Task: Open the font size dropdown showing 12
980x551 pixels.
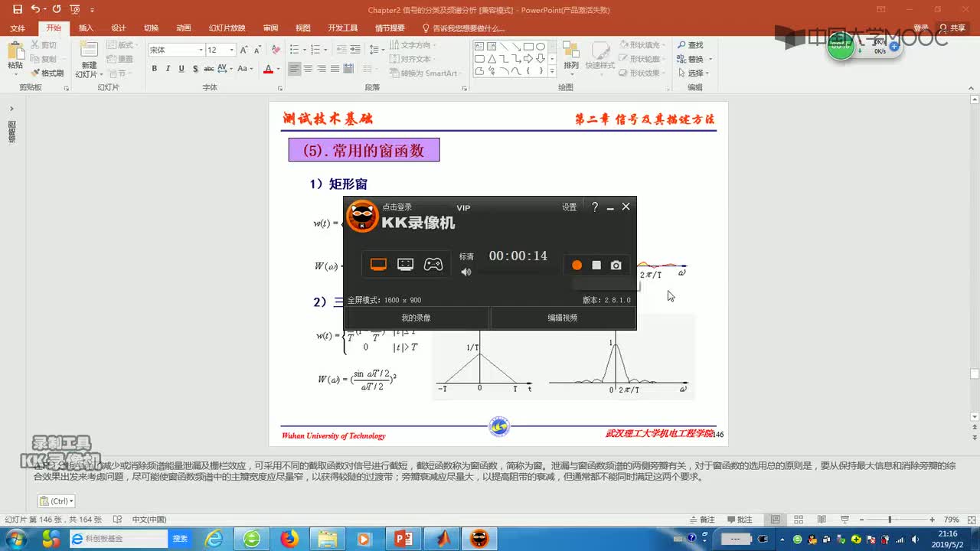Action: 232,50
